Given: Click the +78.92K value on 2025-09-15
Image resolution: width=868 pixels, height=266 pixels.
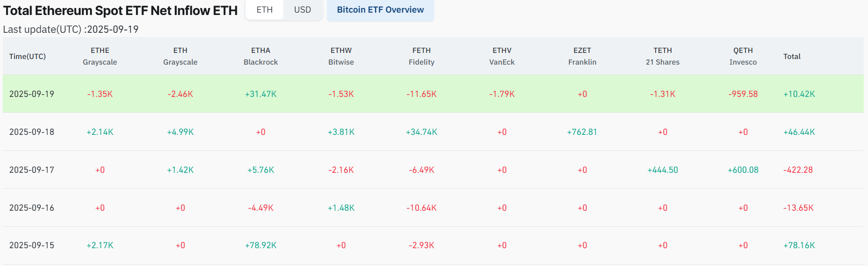Looking at the screenshot, I should [x=261, y=245].
